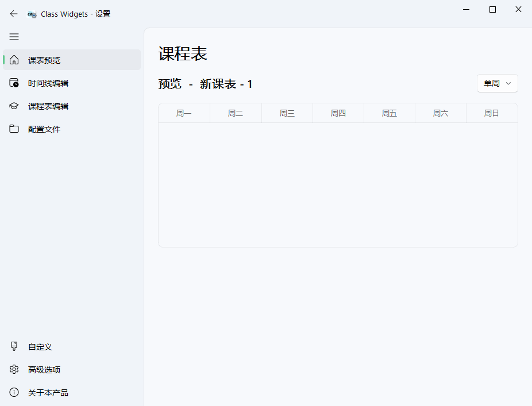The image size is (532, 406).
Task: Click the back arrow at top left
Action: pos(13,14)
